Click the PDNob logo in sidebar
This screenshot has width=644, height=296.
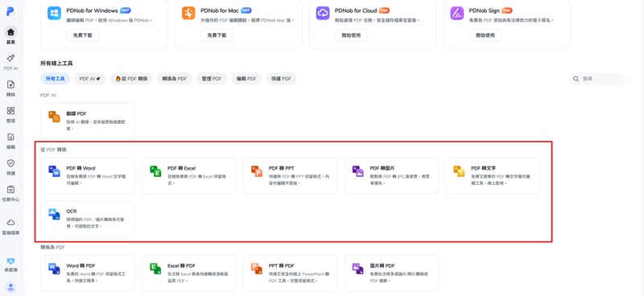click(10, 11)
